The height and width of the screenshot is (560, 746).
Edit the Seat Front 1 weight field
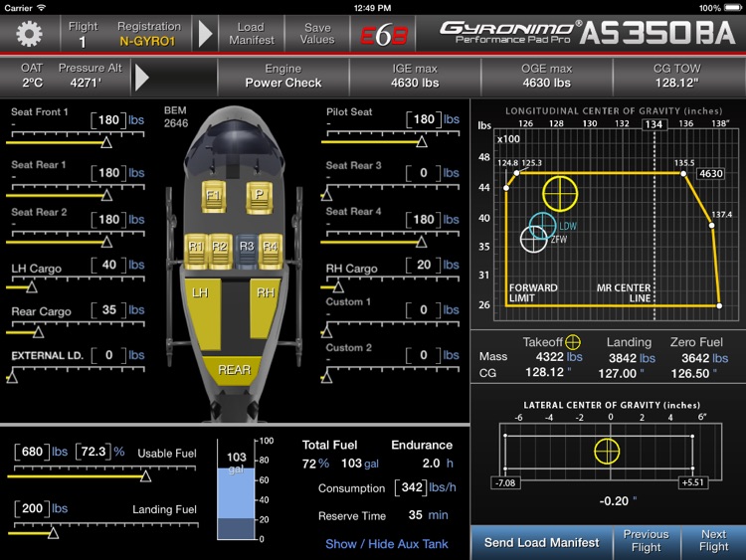tap(108, 120)
